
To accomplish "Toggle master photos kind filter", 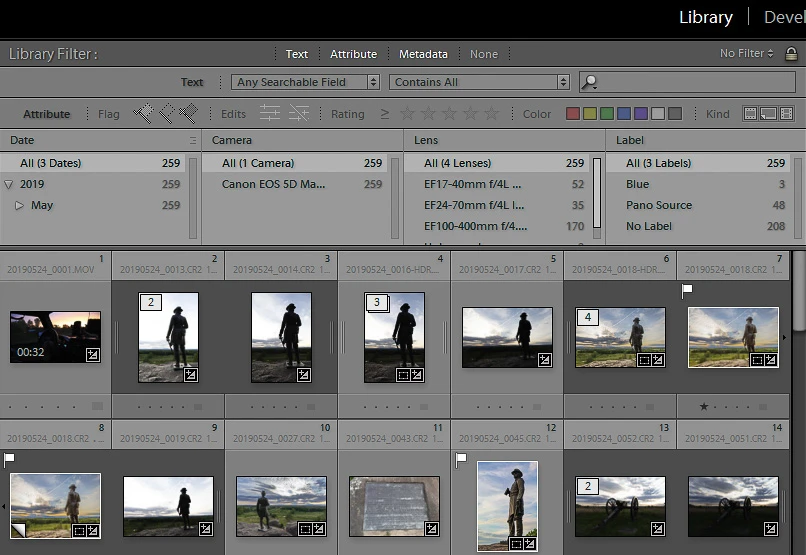I will click(x=750, y=114).
